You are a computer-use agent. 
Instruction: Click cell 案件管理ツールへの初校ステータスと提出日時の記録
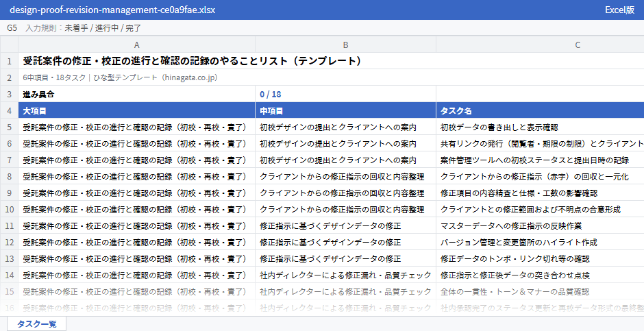pos(540,160)
